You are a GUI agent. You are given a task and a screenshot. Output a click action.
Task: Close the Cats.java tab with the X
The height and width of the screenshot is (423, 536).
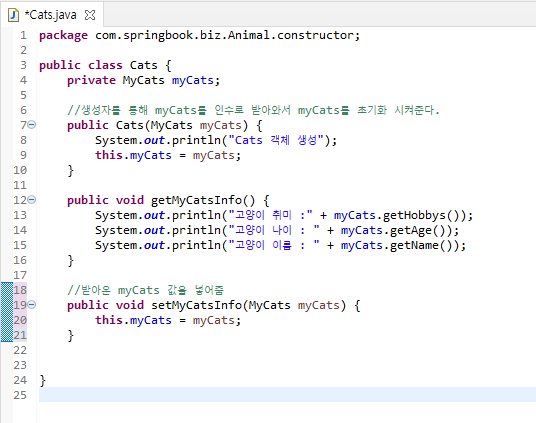(90, 15)
